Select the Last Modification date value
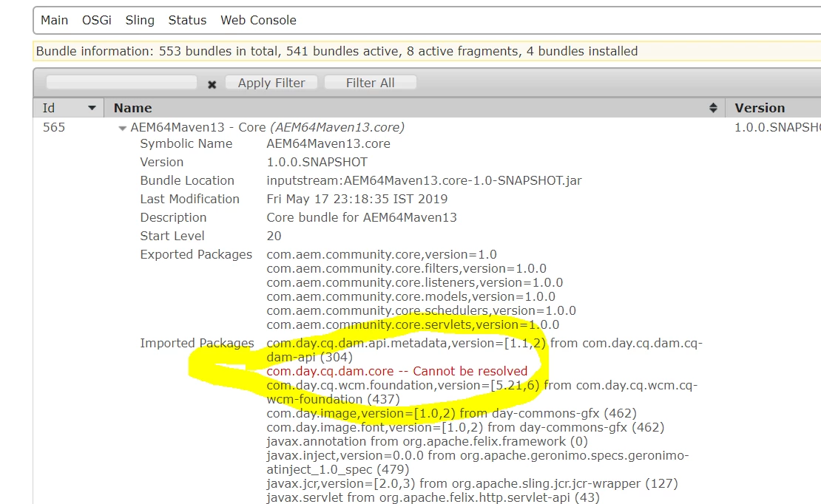 357,199
